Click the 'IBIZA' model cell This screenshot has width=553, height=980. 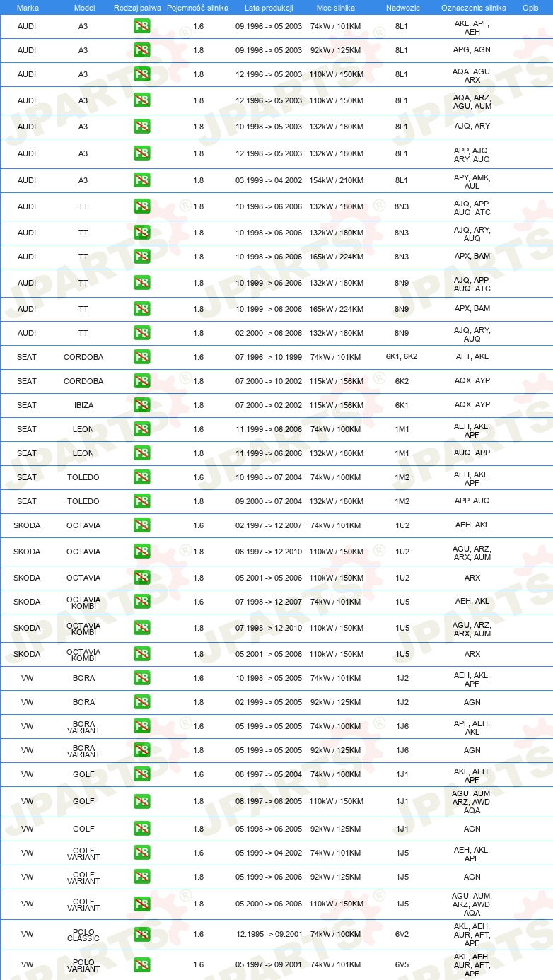tap(83, 405)
